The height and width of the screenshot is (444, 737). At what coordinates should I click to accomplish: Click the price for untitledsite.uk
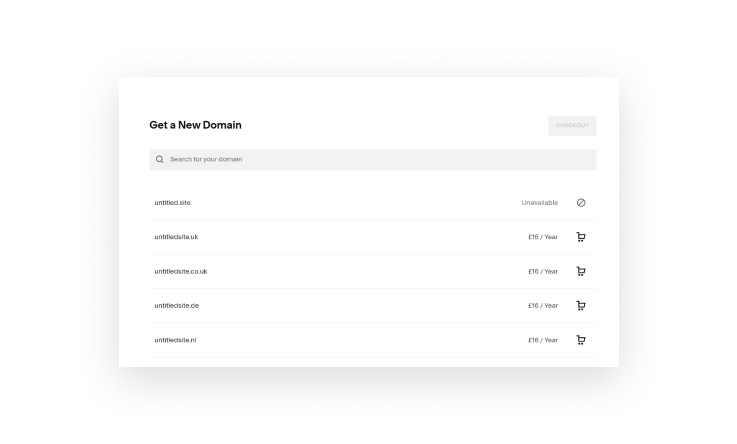pos(543,237)
